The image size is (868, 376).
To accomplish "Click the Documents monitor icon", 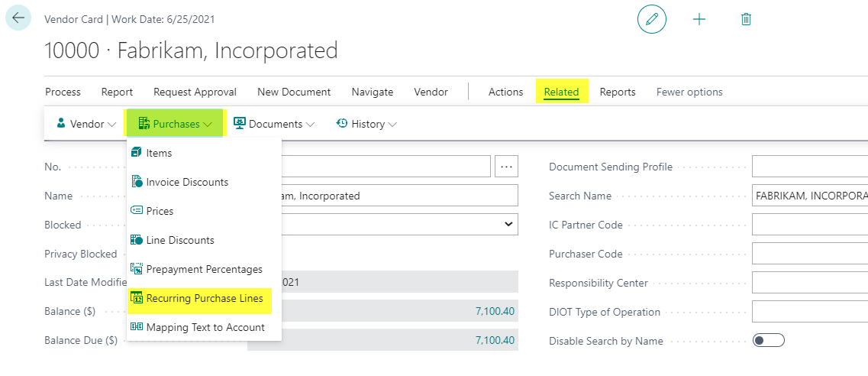I will pos(239,124).
